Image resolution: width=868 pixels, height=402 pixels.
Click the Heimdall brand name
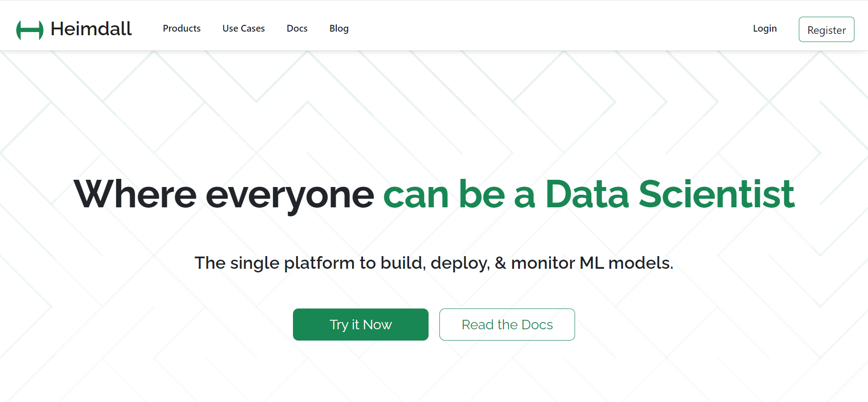[x=91, y=29]
